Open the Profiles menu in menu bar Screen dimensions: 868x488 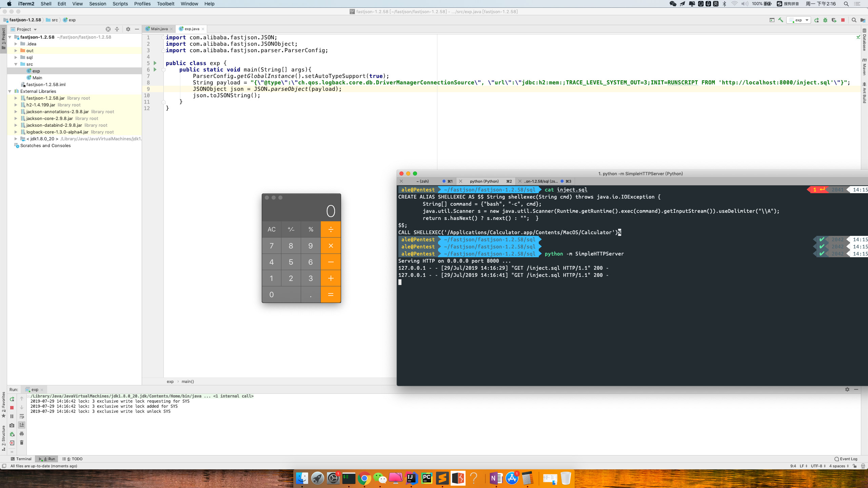tap(142, 4)
